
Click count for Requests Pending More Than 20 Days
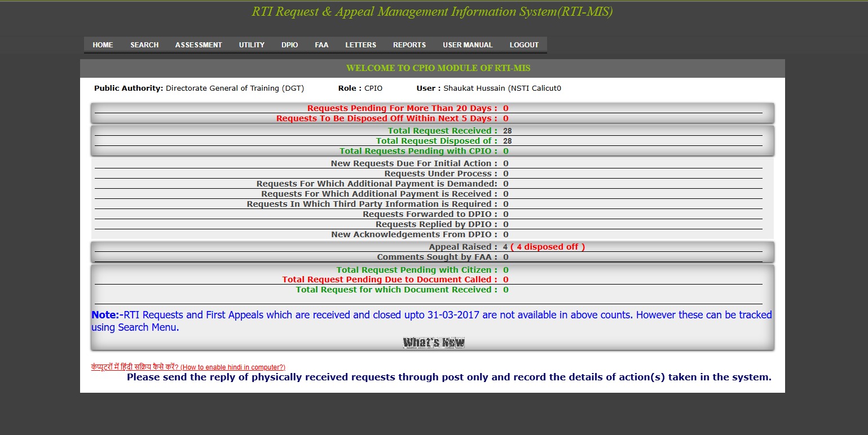(x=506, y=108)
